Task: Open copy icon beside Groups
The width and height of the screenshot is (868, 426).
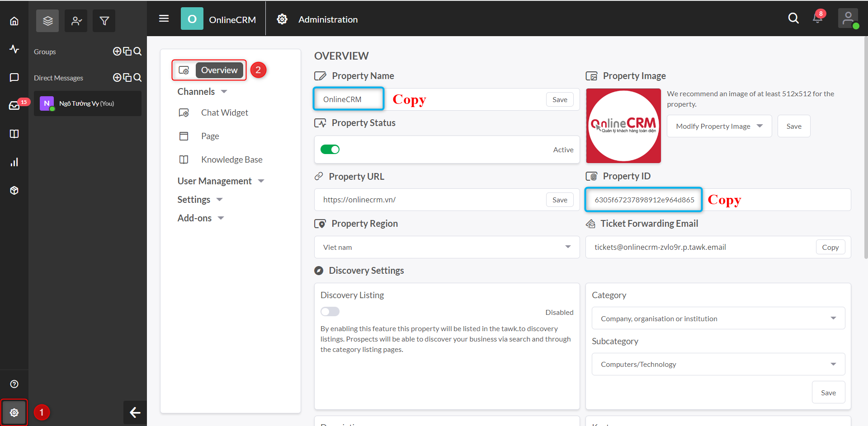Action: coord(127,51)
